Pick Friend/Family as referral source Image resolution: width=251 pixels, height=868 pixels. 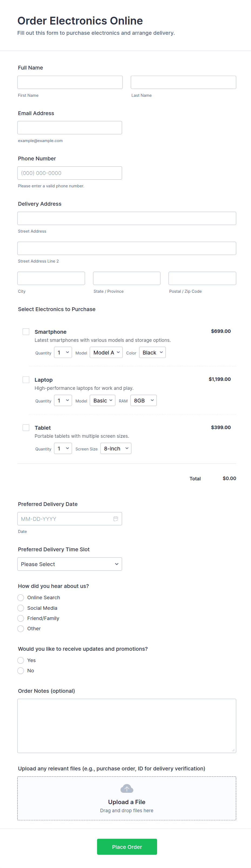coord(21,618)
